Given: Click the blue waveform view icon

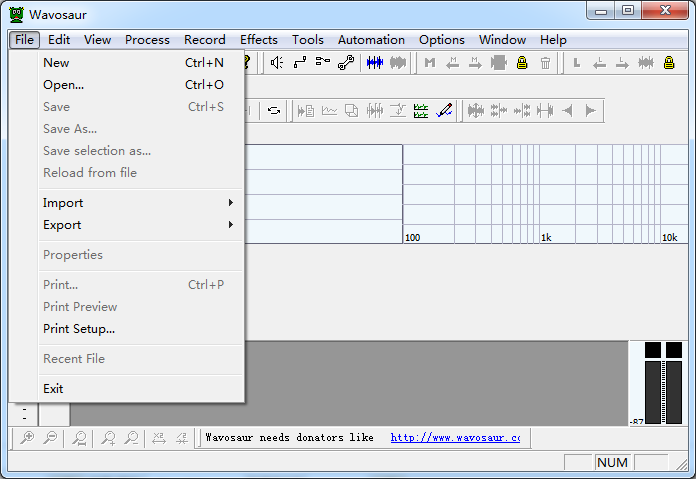Looking at the screenshot, I should (x=375, y=63).
